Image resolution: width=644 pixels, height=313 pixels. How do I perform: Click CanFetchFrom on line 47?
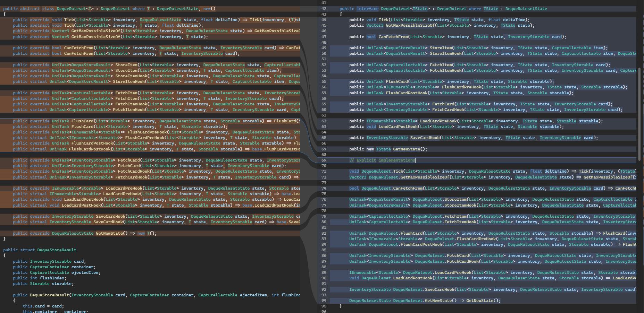pyautogui.click(x=393, y=37)
